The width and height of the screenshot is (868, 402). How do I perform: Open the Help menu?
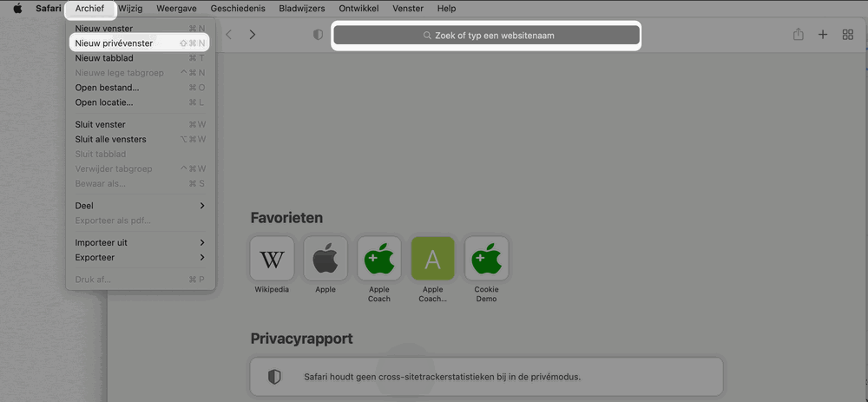[x=446, y=9]
